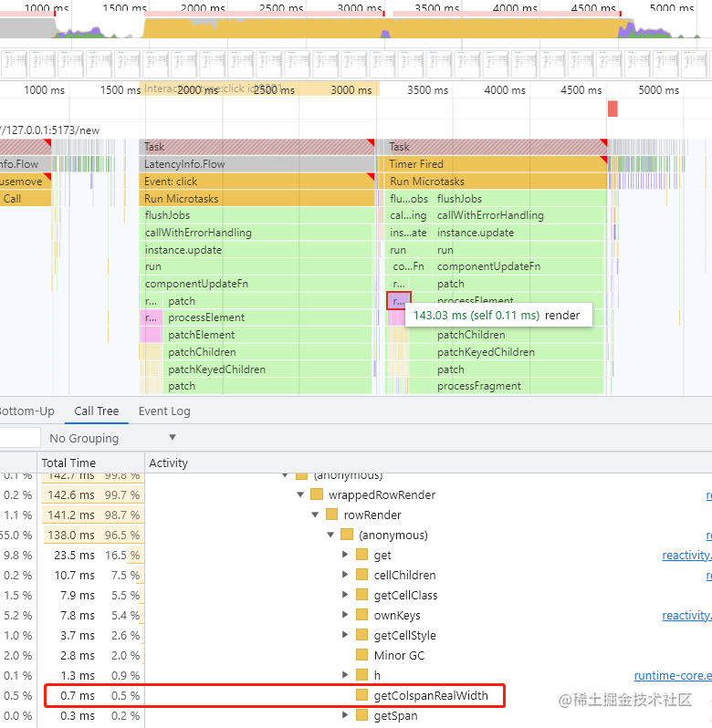712x728 pixels.
Task: Click yellow script icon beside h
Action: pos(361,674)
